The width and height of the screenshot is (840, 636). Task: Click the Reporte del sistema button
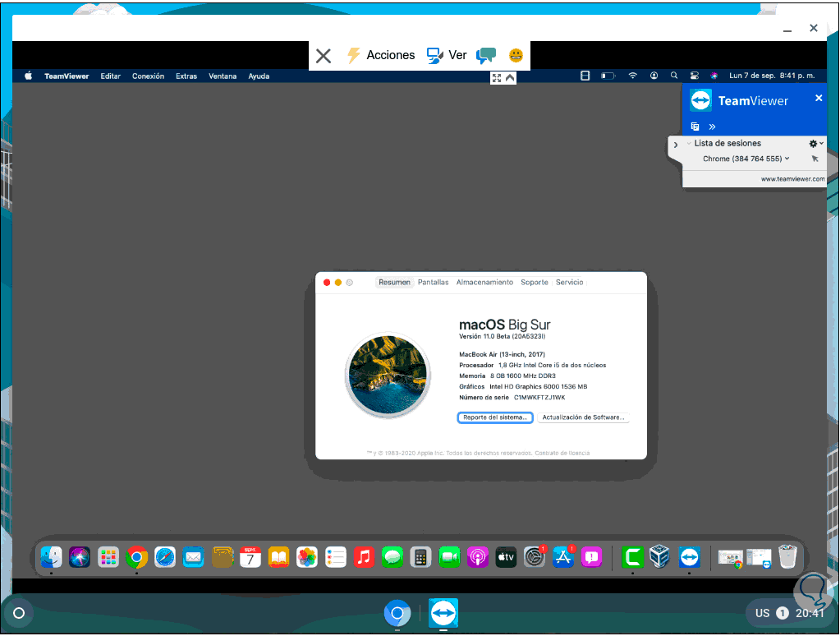(495, 417)
